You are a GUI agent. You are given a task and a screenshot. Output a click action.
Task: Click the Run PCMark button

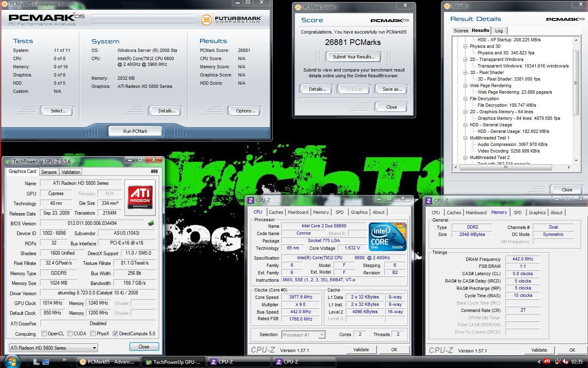coord(135,131)
